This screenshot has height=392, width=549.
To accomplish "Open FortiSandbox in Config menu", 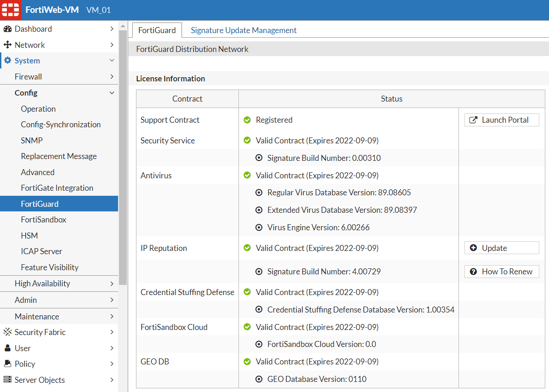I will (44, 220).
